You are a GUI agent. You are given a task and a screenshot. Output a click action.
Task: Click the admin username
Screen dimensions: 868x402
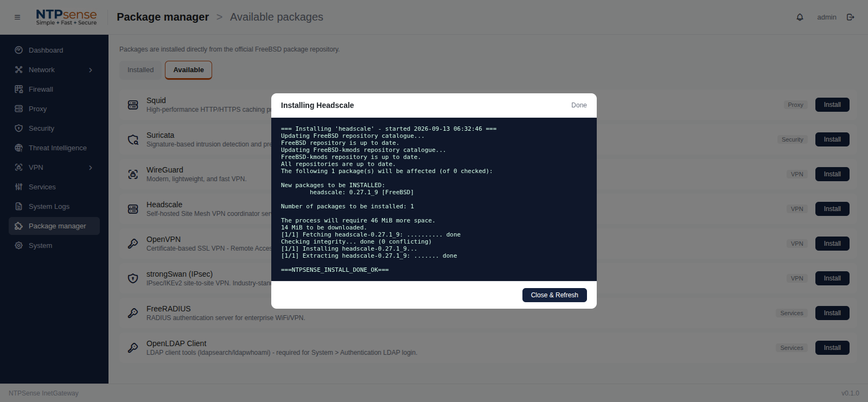coord(827,17)
